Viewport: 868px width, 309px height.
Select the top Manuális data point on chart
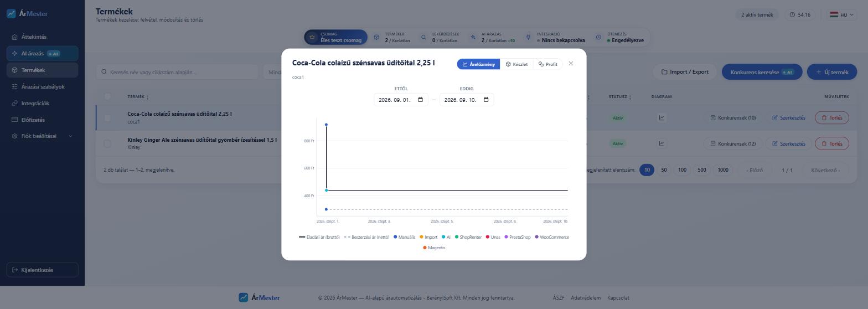point(327,125)
